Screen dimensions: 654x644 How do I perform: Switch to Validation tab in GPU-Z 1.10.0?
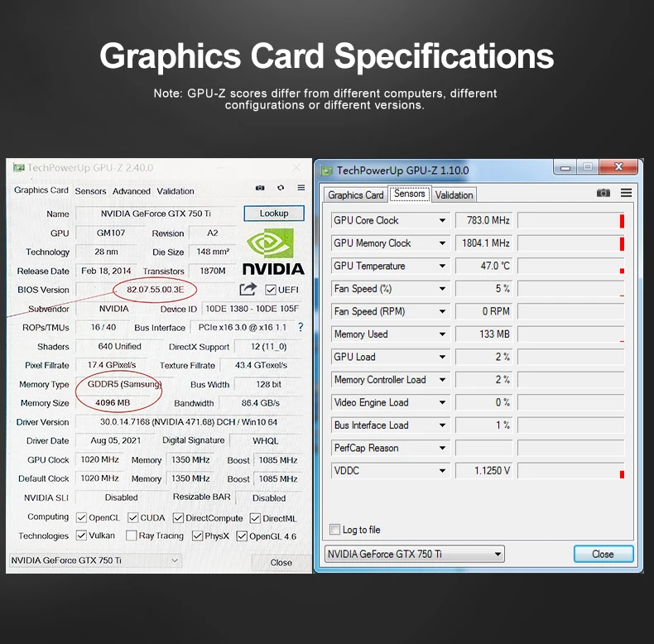[x=454, y=195]
